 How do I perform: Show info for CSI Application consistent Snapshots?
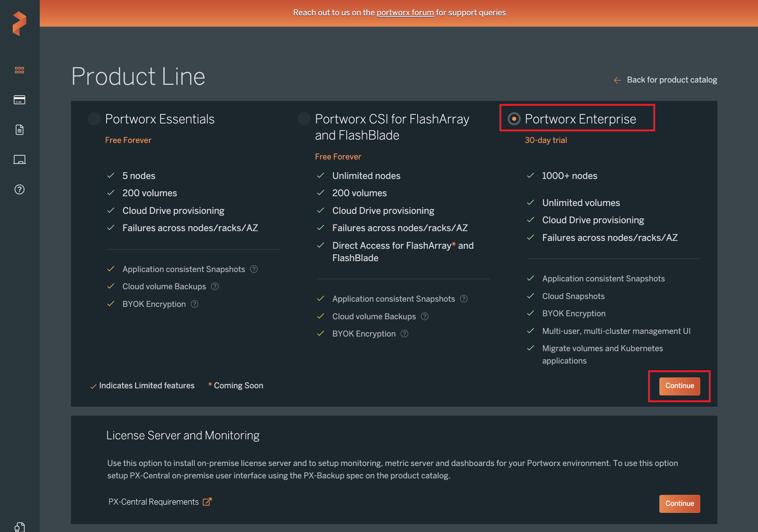click(464, 299)
